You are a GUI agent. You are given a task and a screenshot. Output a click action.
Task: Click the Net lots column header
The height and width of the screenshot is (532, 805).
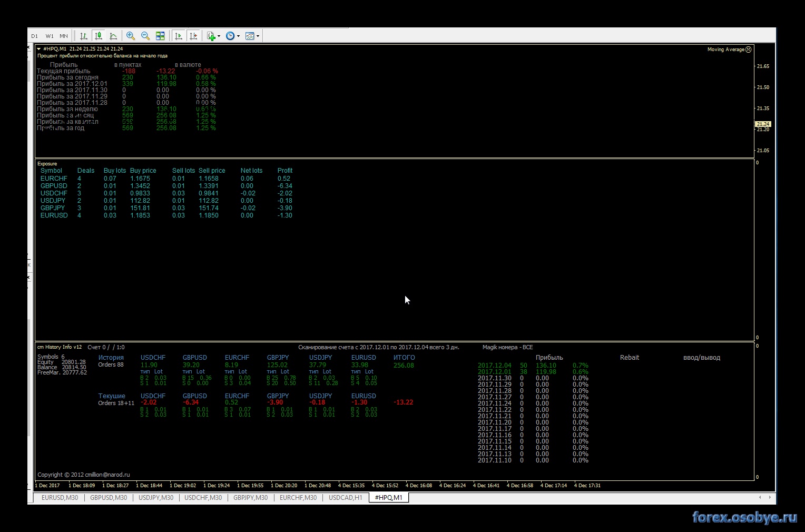coord(251,171)
